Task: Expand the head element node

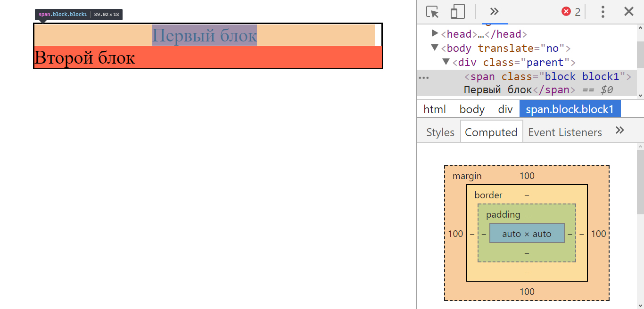Action: point(435,33)
